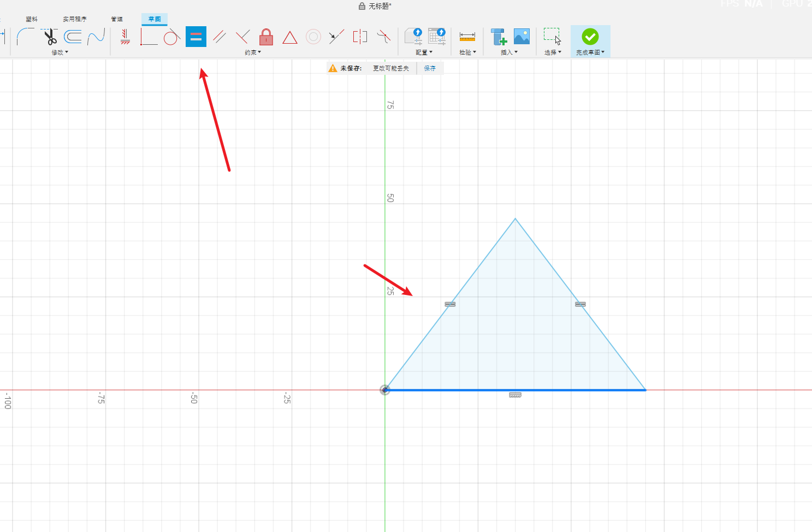
Task: Toggle the Concentric constraint tool
Action: coord(313,37)
